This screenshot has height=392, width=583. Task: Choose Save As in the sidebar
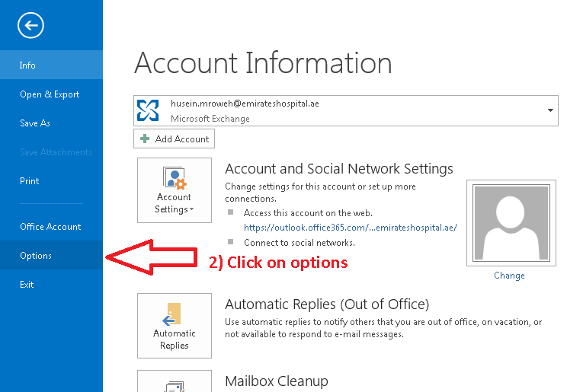click(51, 123)
